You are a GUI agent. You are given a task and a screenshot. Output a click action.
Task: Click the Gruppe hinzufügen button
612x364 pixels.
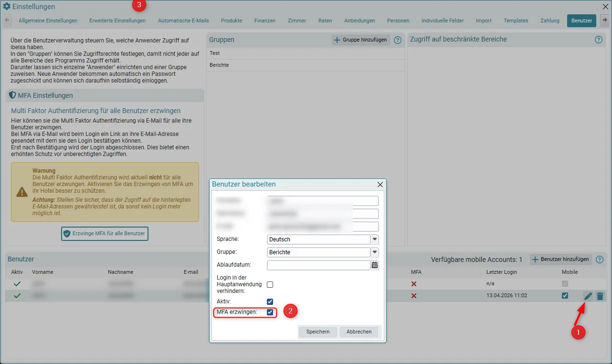361,40
